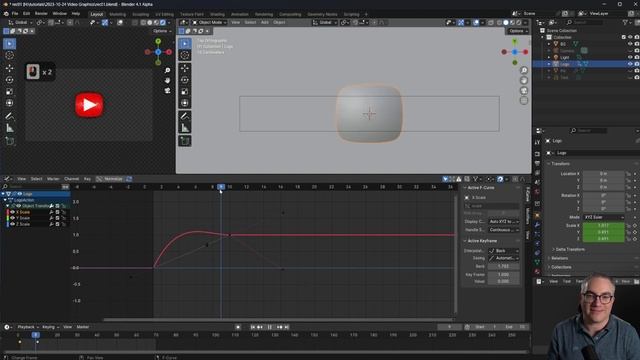This screenshot has width=640, height=360.
Task: Click the pan hand icon in left viewport
Action: click(167, 80)
